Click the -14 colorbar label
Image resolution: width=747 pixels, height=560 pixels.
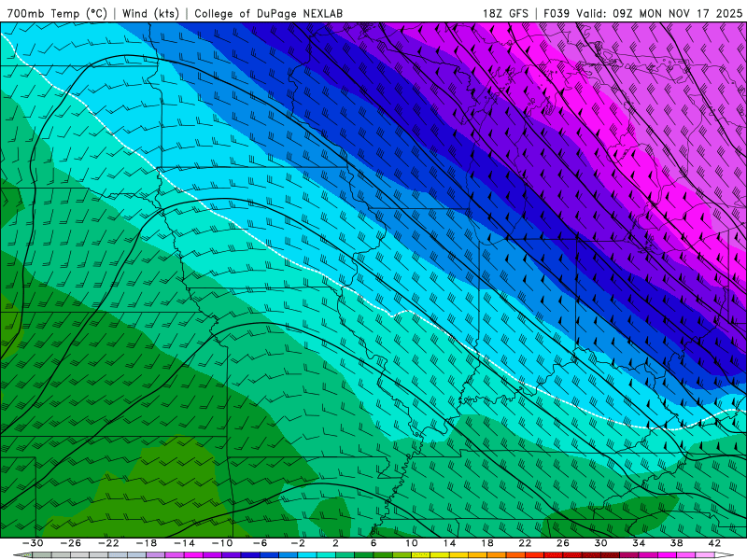tap(184, 543)
